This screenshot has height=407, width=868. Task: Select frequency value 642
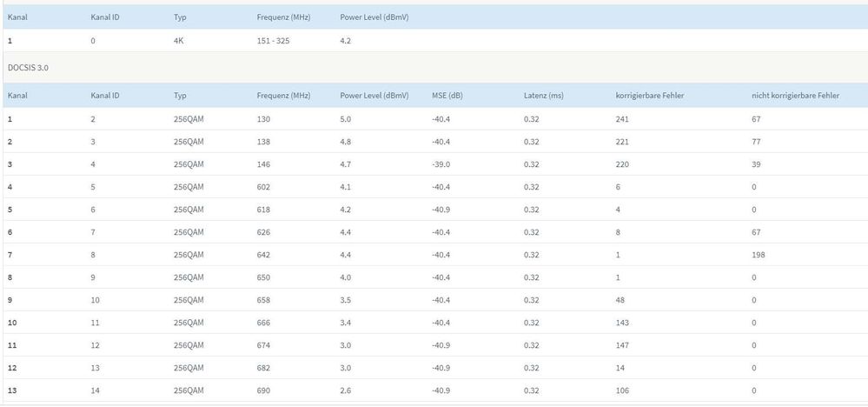(263, 255)
